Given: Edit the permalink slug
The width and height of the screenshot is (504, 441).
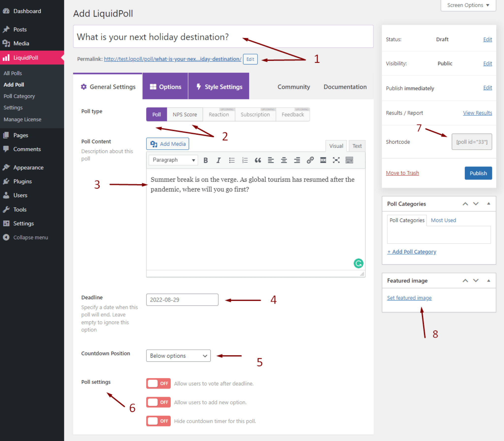Looking at the screenshot, I should (x=250, y=59).
